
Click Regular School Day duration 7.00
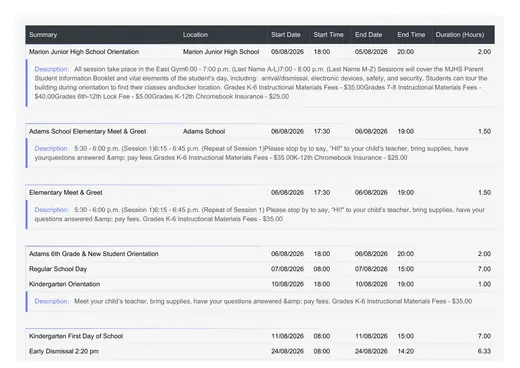[x=484, y=269]
